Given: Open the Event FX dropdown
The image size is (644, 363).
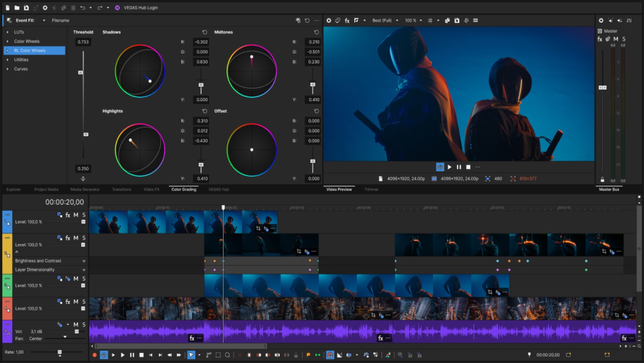Looking at the screenshot, I should [x=44, y=20].
